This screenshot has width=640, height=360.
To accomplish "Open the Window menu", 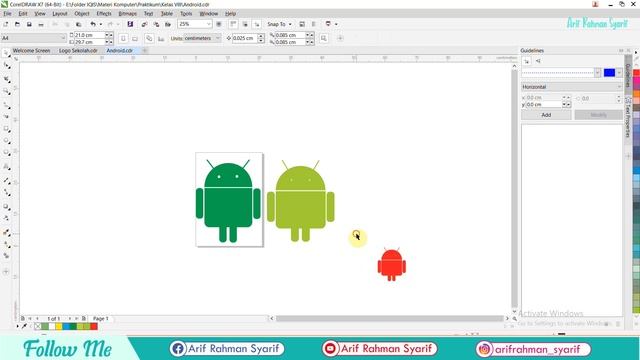I will point(209,13).
